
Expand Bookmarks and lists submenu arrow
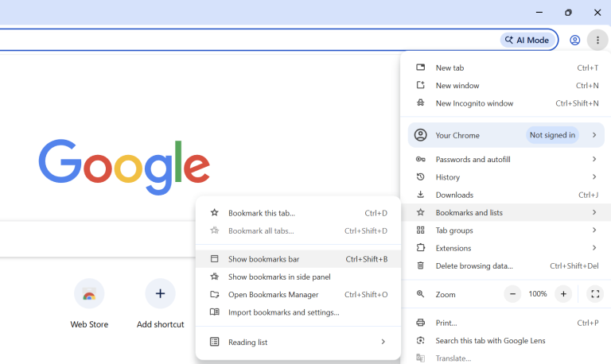[x=594, y=212]
